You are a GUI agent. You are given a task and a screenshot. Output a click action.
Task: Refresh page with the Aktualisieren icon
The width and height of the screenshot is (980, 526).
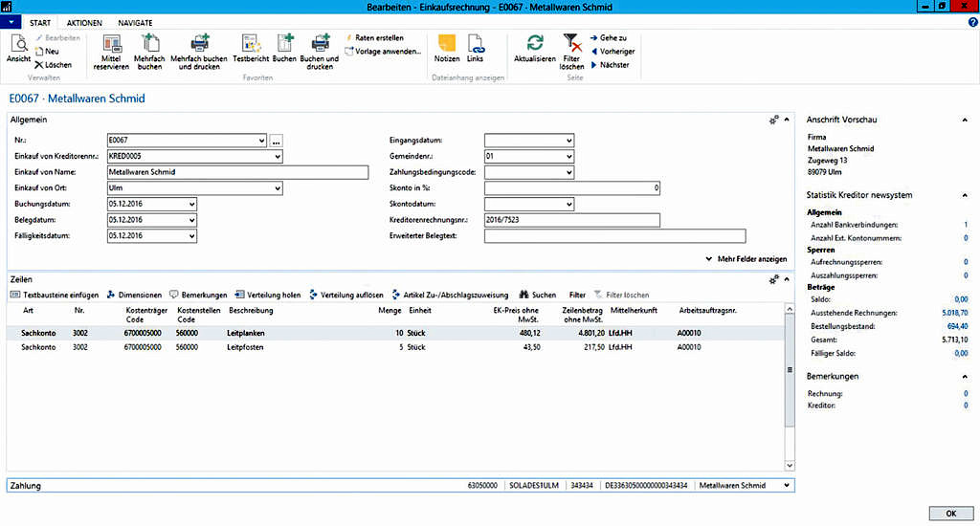(535, 44)
